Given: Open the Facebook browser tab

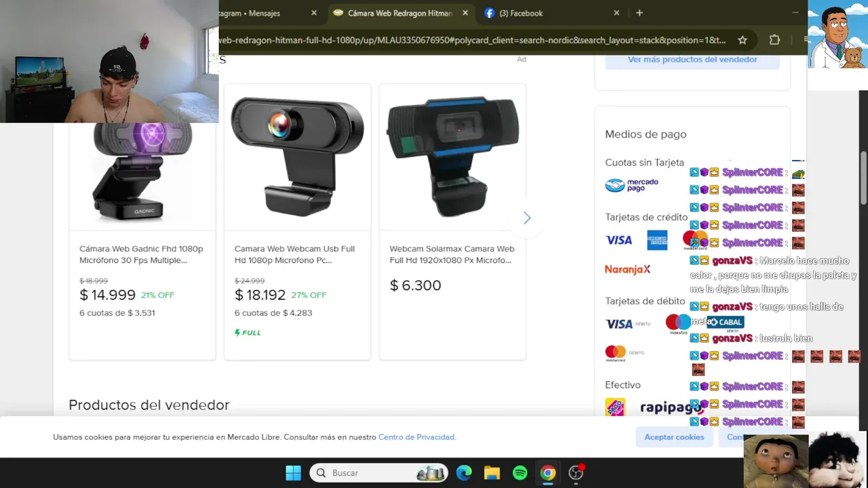Looking at the screenshot, I should tap(521, 13).
